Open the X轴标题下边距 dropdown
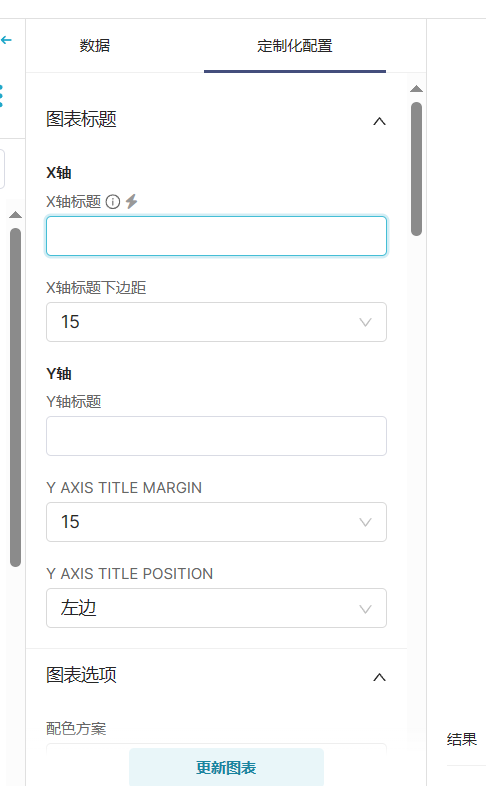The width and height of the screenshot is (486, 786). pos(216,322)
